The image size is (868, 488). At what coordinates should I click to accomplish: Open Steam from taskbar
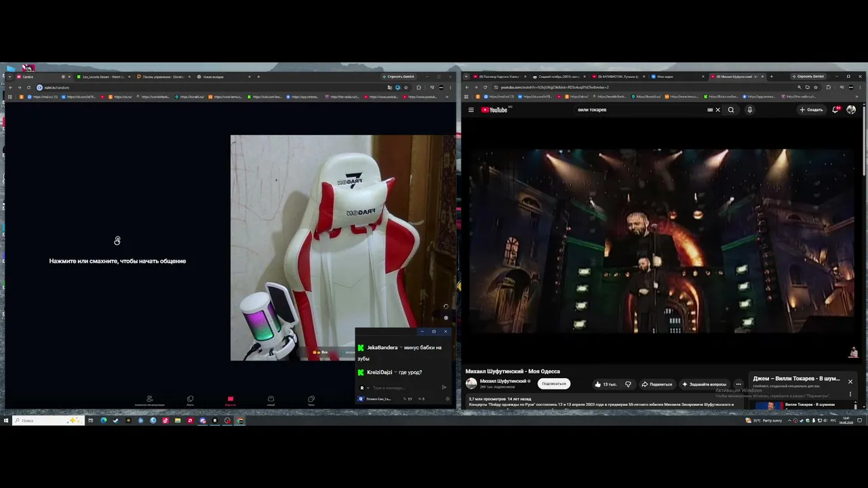pyautogui.click(x=115, y=420)
